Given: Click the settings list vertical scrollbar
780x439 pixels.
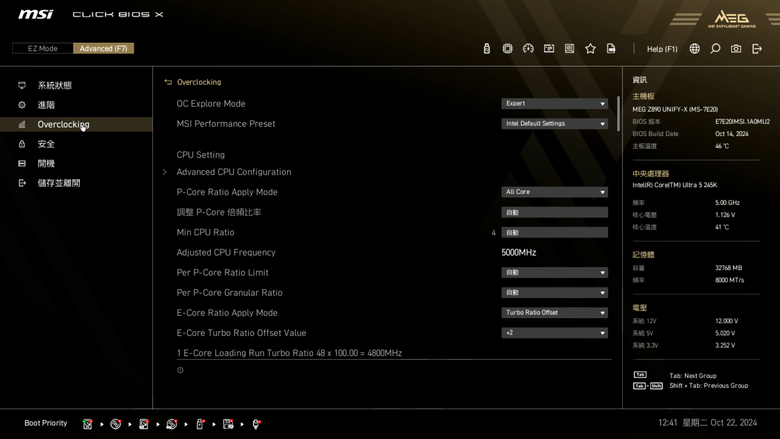Looking at the screenshot, I should point(618,114).
